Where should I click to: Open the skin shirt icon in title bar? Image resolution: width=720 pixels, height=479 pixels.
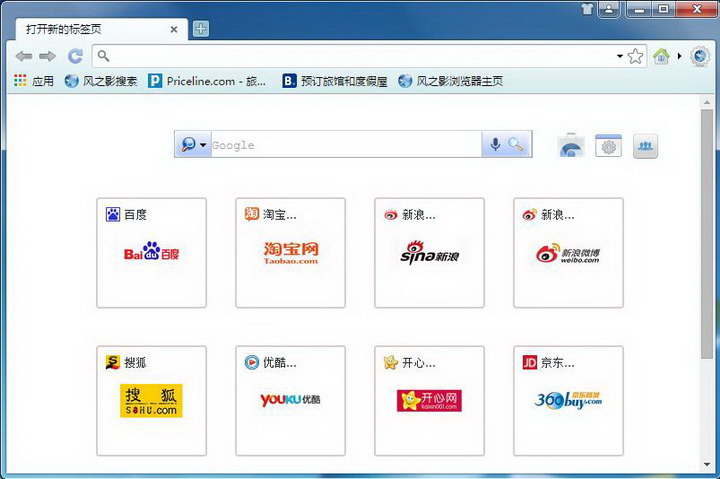pyautogui.click(x=587, y=9)
